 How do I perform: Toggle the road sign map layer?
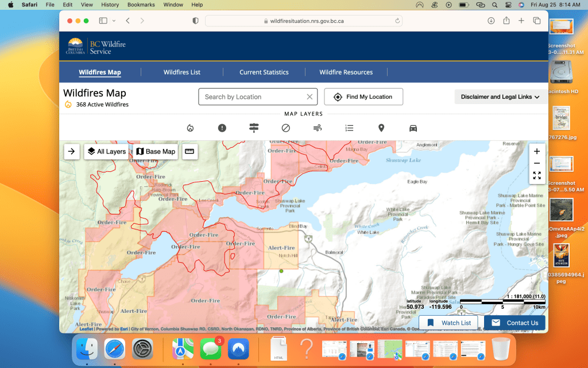tap(254, 128)
